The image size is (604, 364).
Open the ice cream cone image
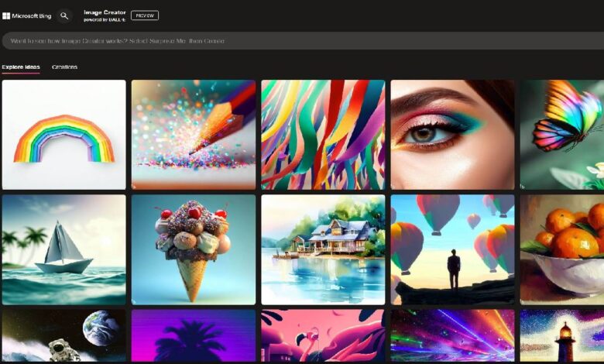click(x=193, y=249)
